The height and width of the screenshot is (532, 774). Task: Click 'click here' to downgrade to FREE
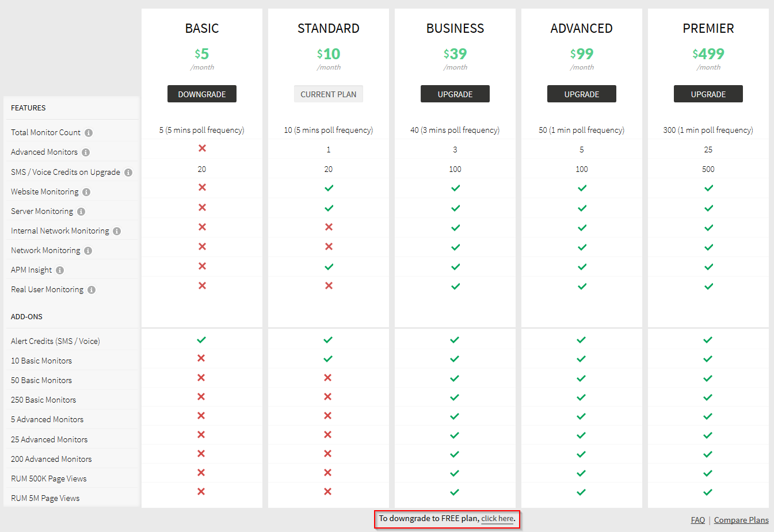[497, 519]
